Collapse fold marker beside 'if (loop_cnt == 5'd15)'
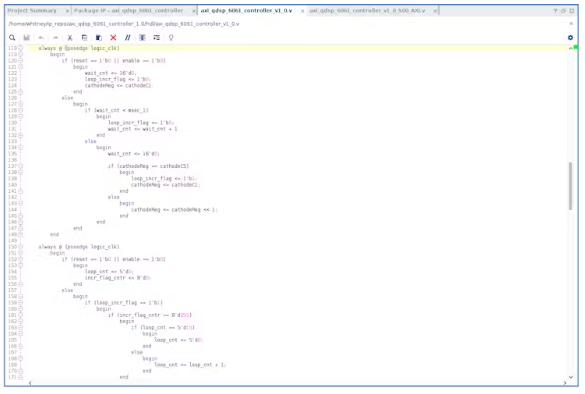Screen dimensions: 585x394 tap(21, 327)
